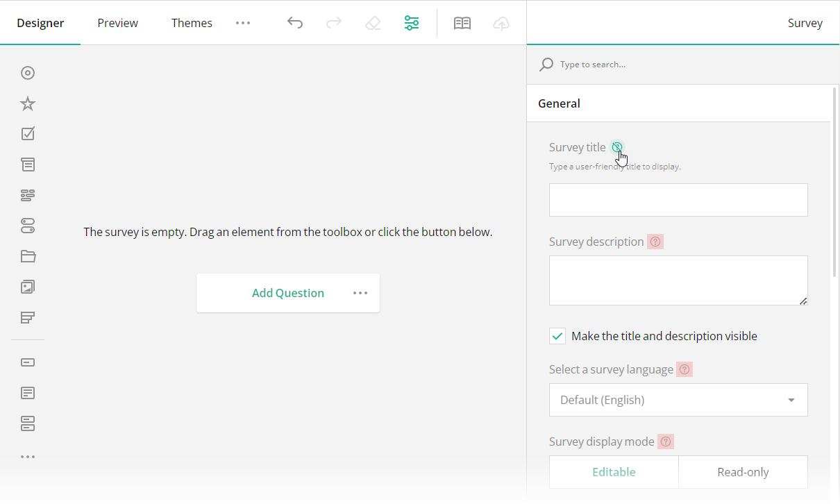840x504 pixels.
Task: Select the Image Picker question type
Action: (x=28, y=287)
